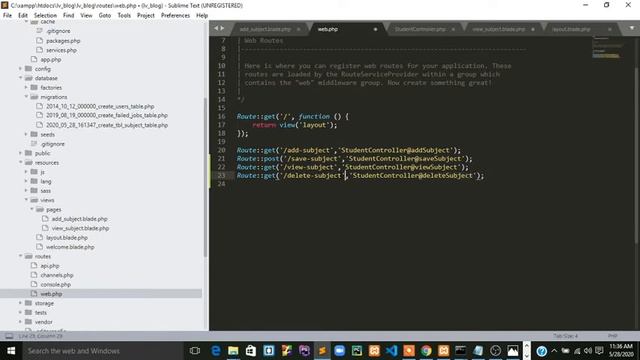Screen dimensions: 640x360
Task: Open Visual Studio Code from taskbar
Action: [391, 351]
